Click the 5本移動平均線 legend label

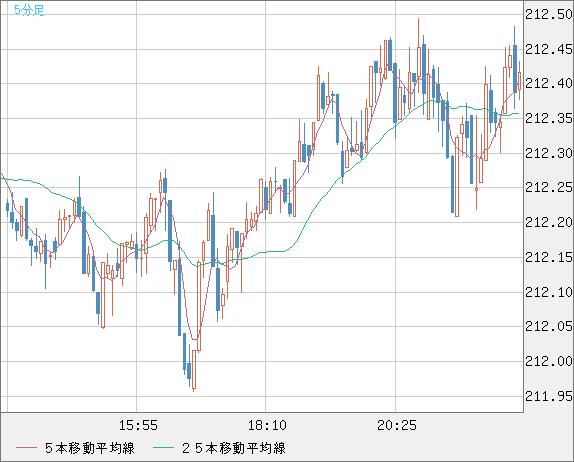tap(90, 448)
